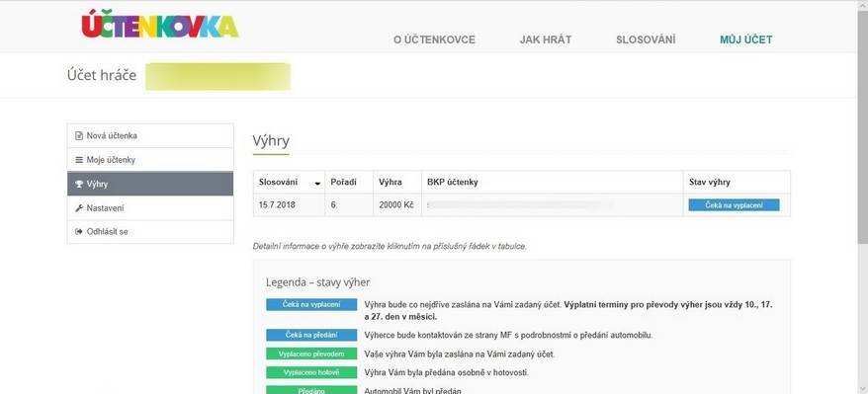Screen dimensions: 868x394
Task: Click the Výhry page heading
Action: (271, 141)
